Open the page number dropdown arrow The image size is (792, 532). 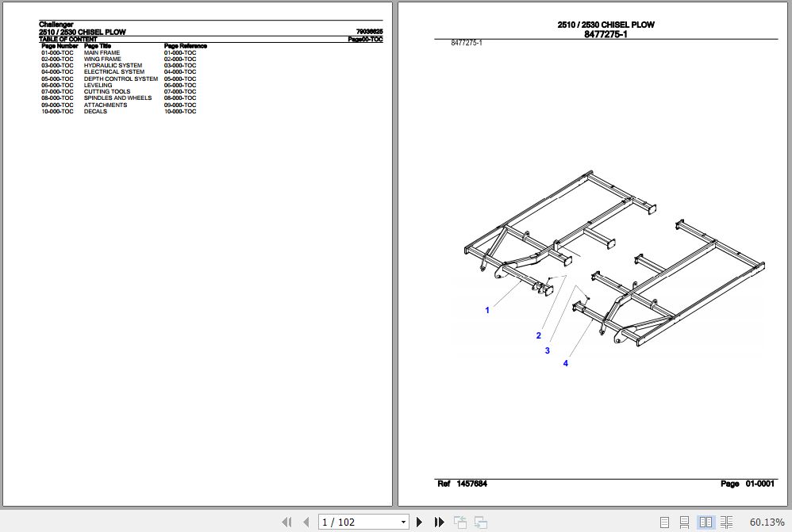point(403,522)
